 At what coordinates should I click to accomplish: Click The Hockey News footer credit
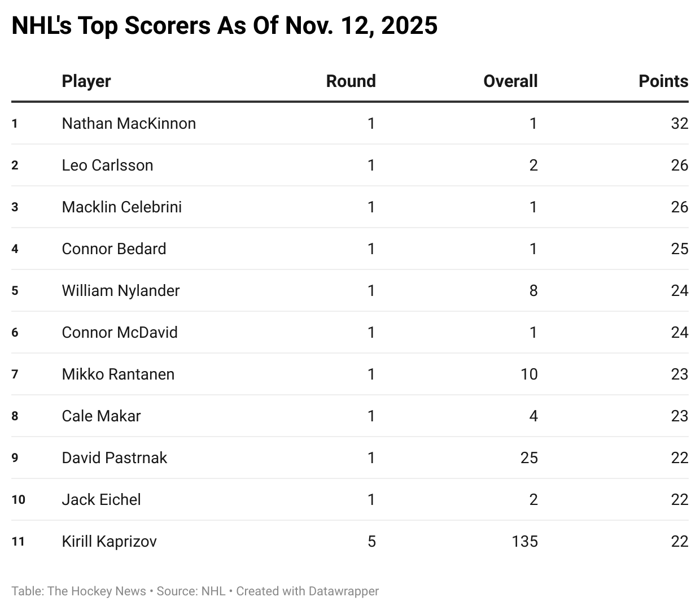(97, 591)
